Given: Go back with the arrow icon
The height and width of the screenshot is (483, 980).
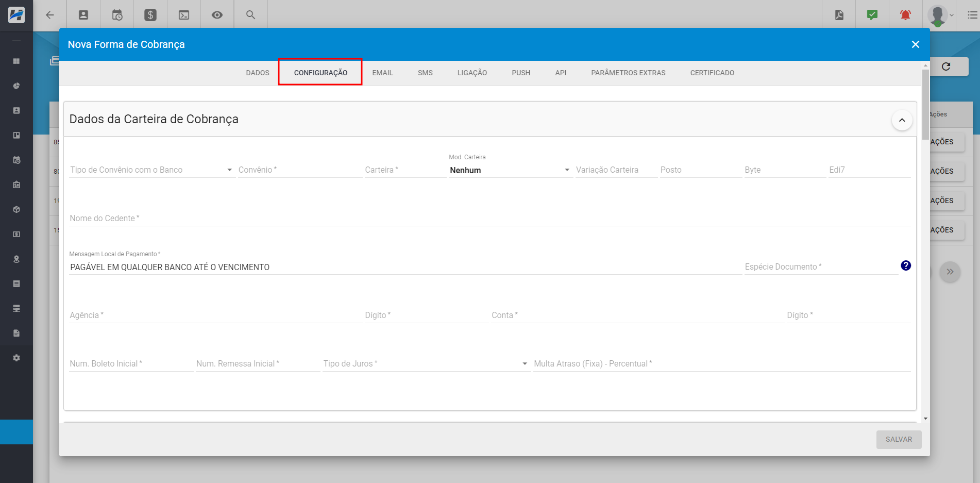Looking at the screenshot, I should pos(50,15).
